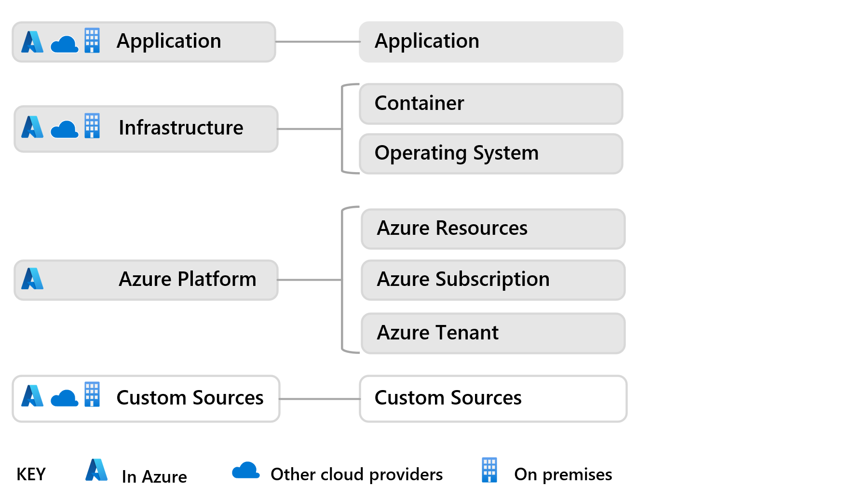The height and width of the screenshot is (500, 868).
Task: Click the 'In Azure' legend text
Action: click(154, 477)
